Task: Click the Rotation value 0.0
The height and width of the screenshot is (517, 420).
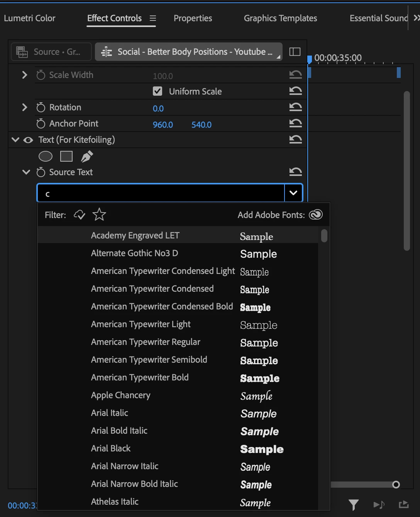Action: [x=158, y=108]
